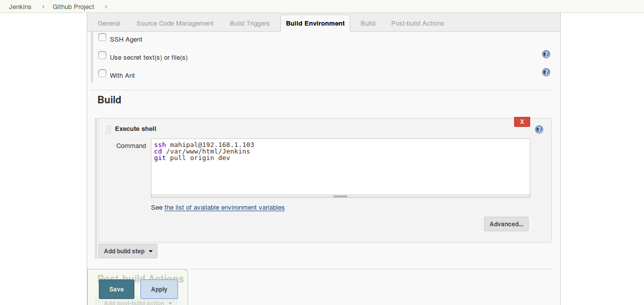
Task: Open Advanced options for Execute shell
Action: [506, 224]
